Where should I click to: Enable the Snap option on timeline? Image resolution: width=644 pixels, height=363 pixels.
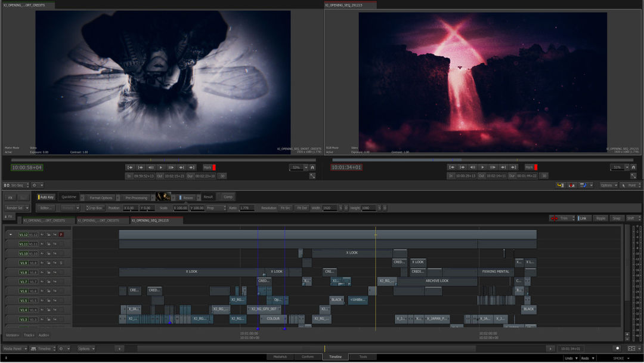coord(616,219)
